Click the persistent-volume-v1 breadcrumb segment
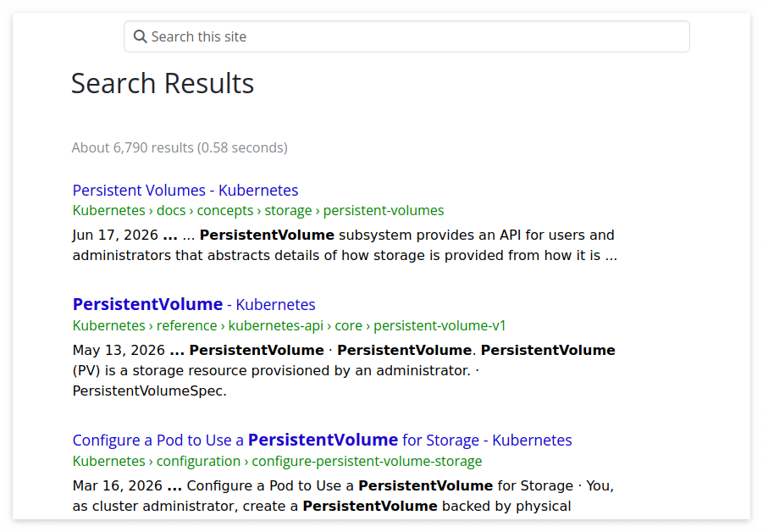This screenshot has width=763, height=532. click(440, 325)
